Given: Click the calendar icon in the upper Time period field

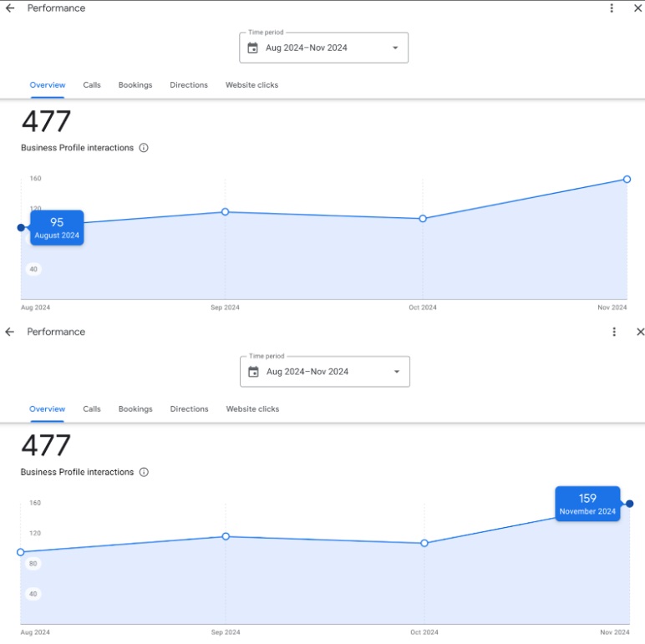Looking at the screenshot, I should [253, 48].
